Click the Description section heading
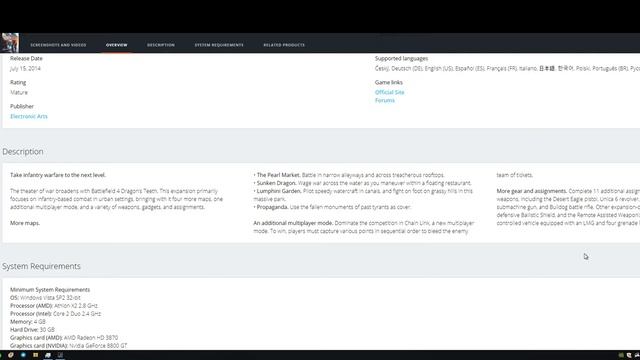The height and width of the screenshot is (360, 640). click(23, 151)
